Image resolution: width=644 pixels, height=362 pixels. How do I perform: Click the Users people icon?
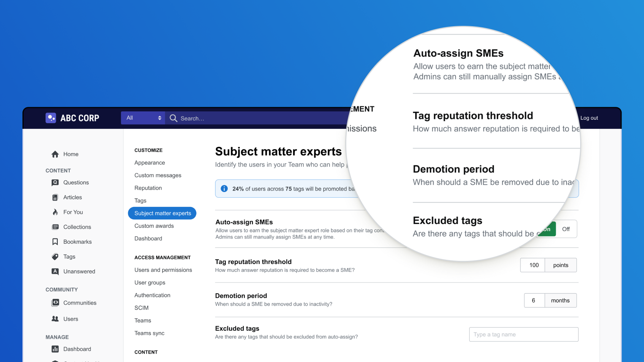click(55, 319)
